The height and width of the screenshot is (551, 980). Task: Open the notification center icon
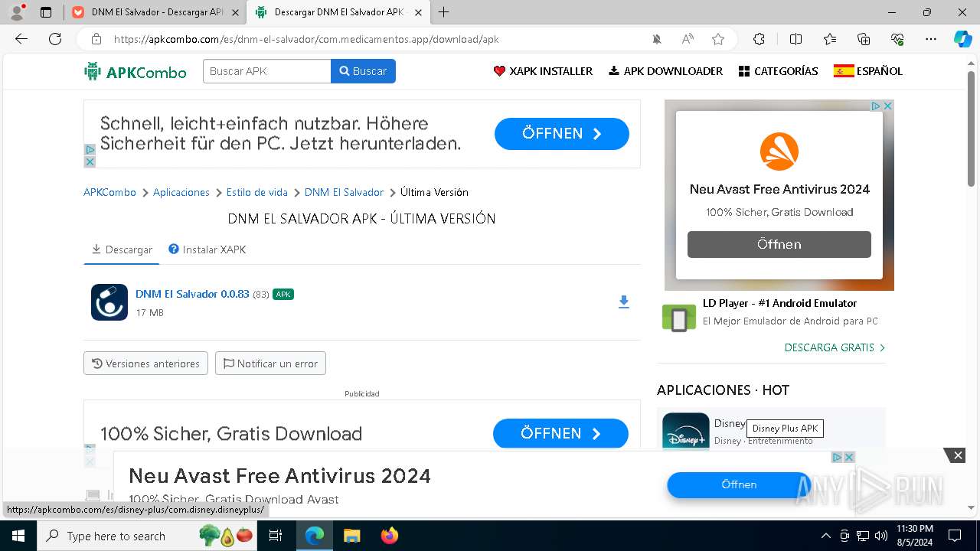coord(955,536)
